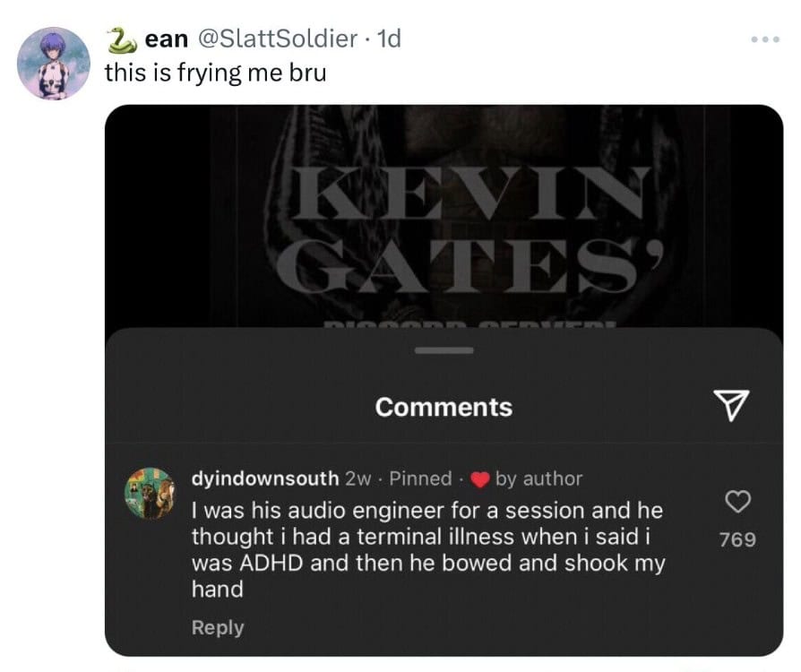Click the Pinned label on the comment

[x=420, y=479]
